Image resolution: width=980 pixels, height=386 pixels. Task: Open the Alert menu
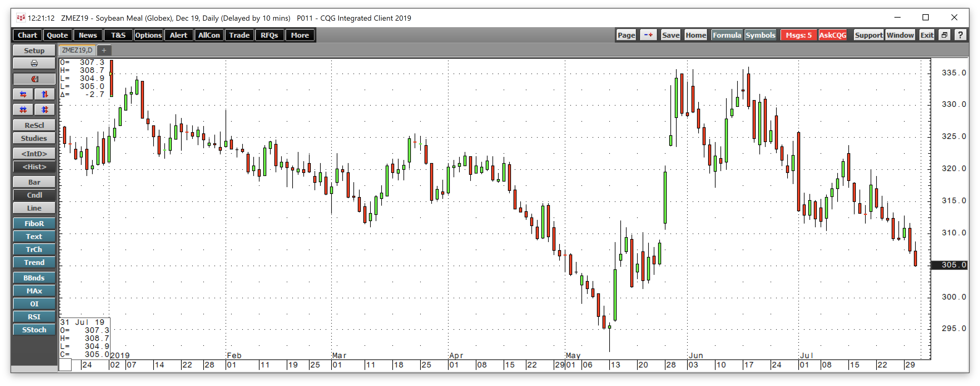pyautogui.click(x=179, y=35)
